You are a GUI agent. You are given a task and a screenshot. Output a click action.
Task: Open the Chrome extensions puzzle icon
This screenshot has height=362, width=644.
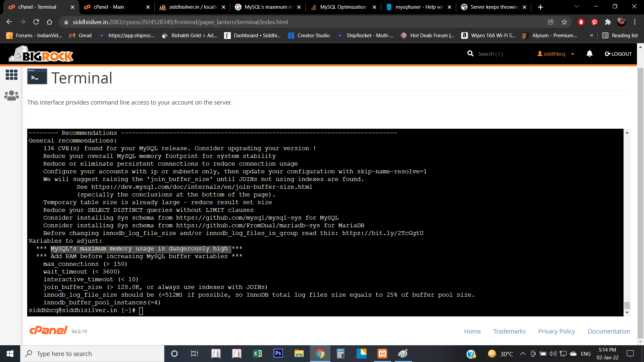(x=608, y=22)
